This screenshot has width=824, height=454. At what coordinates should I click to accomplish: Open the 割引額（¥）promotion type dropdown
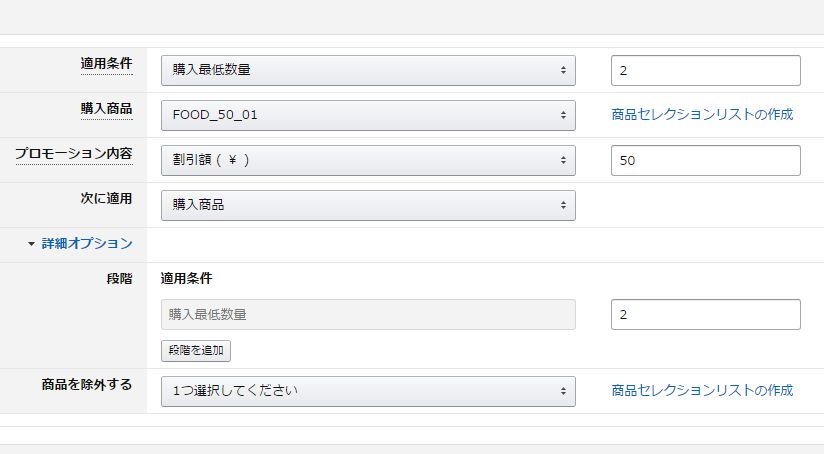click(x=368, y=160)
